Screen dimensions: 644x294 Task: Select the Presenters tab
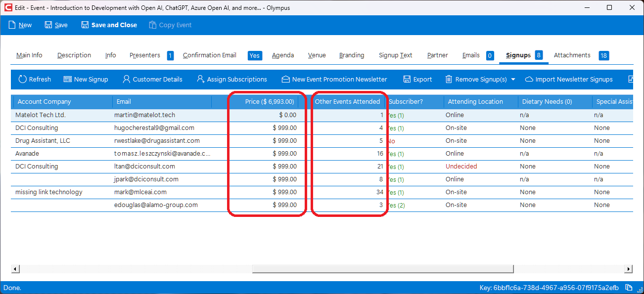145,55
